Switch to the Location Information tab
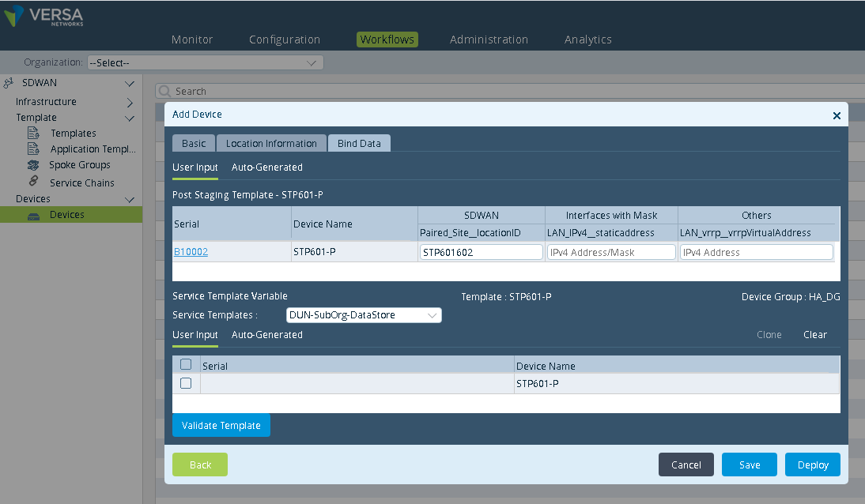Viewport: 865px width, 504px height. tap(271, 143)
